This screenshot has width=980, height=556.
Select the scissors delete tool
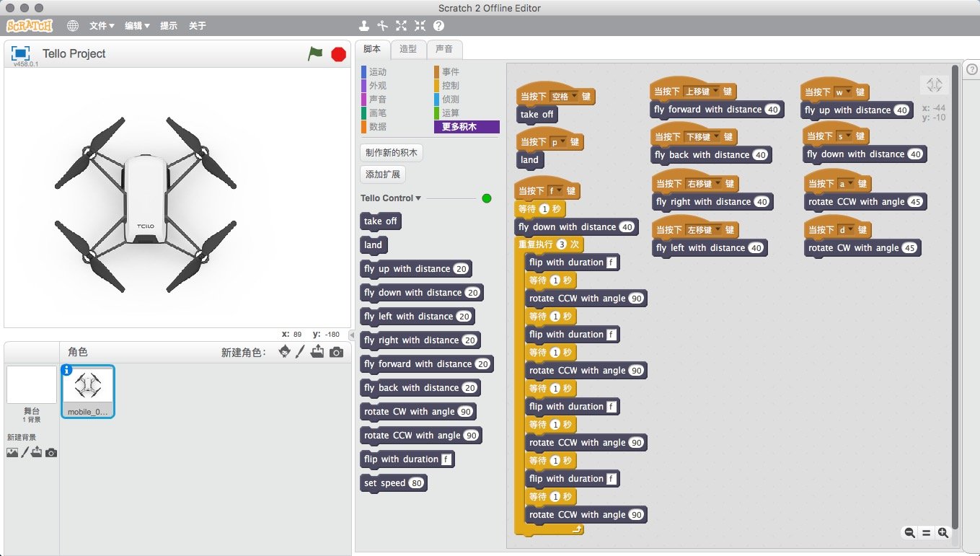[x=383, y=26]
